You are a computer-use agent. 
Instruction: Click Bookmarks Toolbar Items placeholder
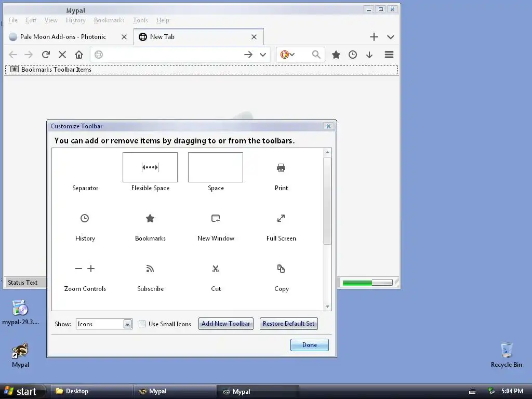click(x=202, y=70)
